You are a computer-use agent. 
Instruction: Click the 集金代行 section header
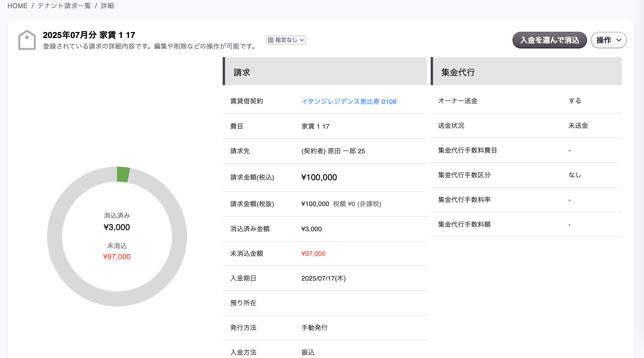pos(526,71)
